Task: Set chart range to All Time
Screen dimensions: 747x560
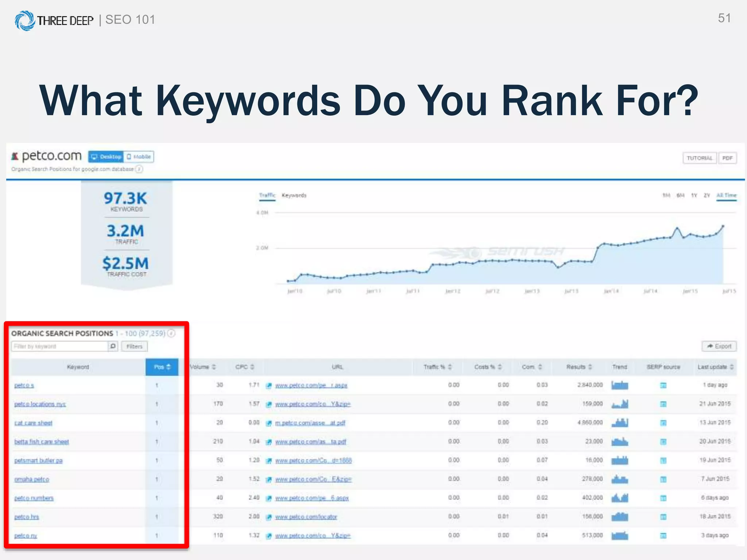Action: 727,195
